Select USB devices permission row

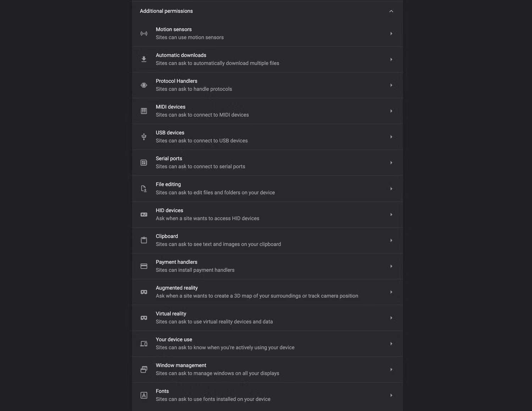pos(201,137)
